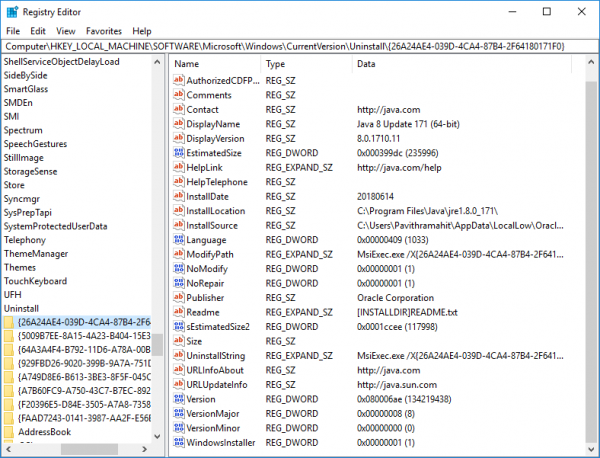
Task: Select the VersionMinor value name
Action: (213, 428)
